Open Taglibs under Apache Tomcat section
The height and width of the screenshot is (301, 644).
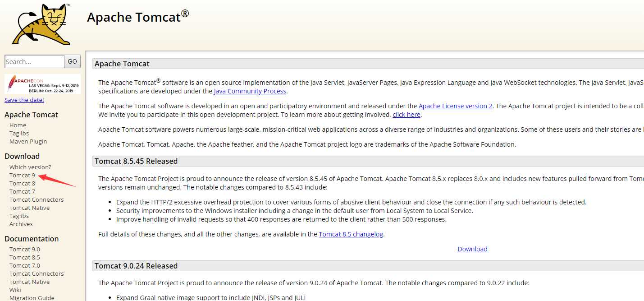coord(19,133)
